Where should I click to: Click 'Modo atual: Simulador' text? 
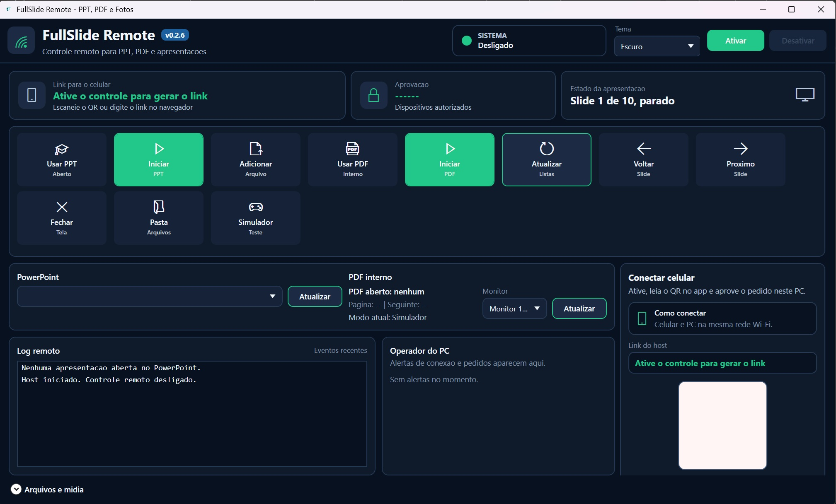click(x=388, y=317)
